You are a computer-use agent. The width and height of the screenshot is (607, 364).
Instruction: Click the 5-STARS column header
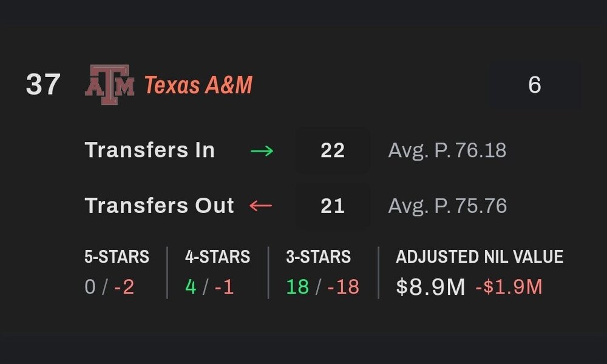pos(117,257)
